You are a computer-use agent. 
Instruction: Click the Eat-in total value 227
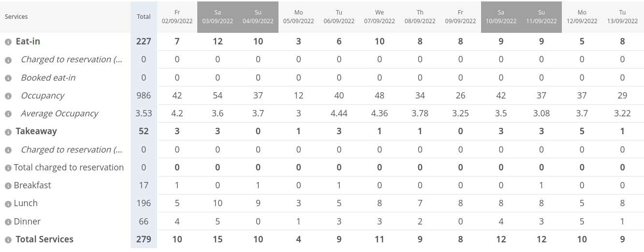click(144, 42)
